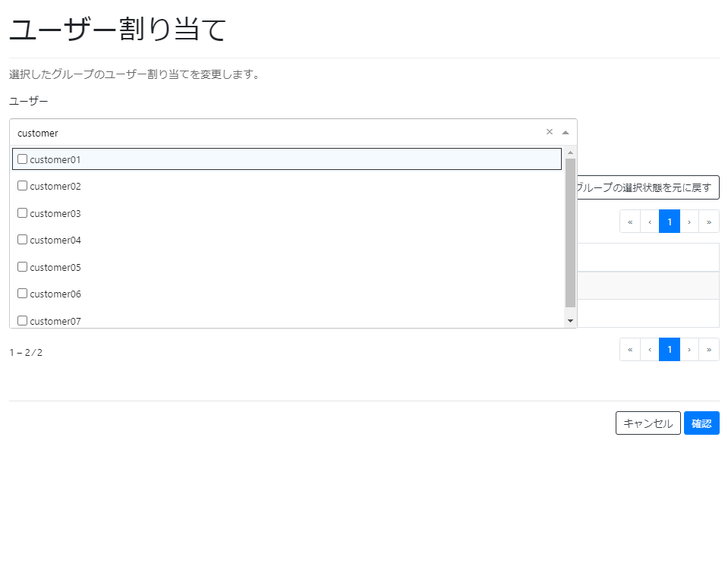Click the next-page arrow in the bottom pagination
The image size is (728, 566).
[x=689, y=349]
